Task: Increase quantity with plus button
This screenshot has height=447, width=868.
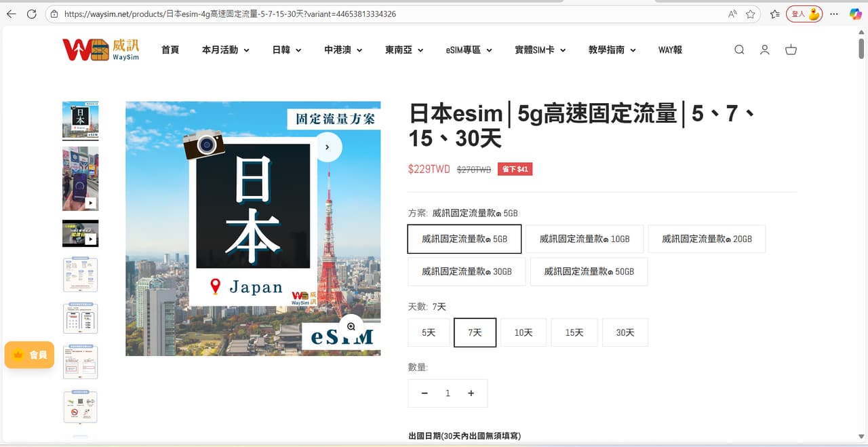Action: tap(471, 393)
